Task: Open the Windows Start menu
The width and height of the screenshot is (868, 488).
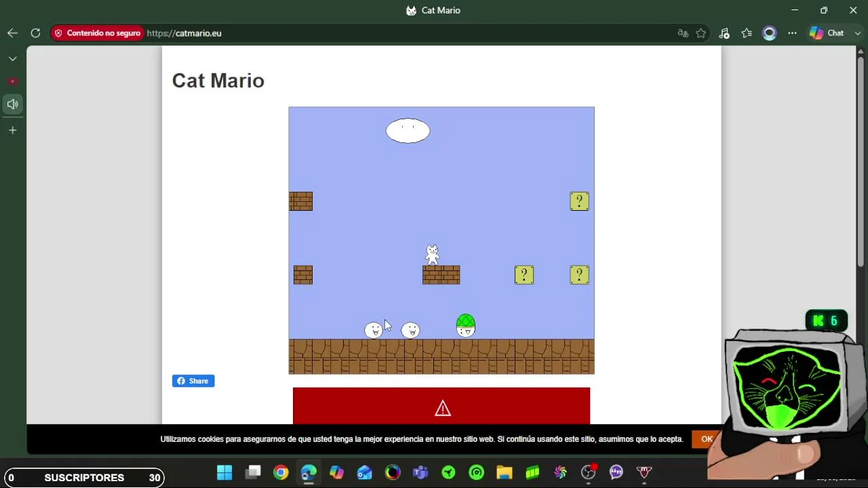Action: pyautogui.click(x=224, y=472)
